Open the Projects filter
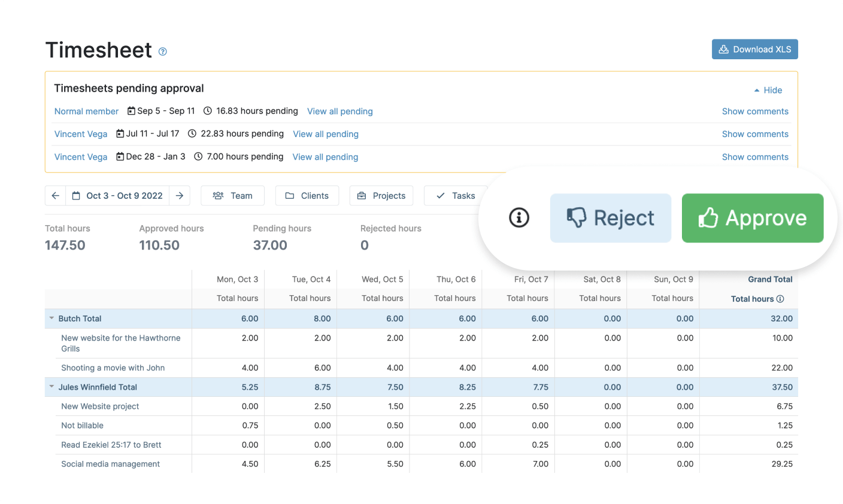Screen dimensions: 843x504 click(381, 196)
